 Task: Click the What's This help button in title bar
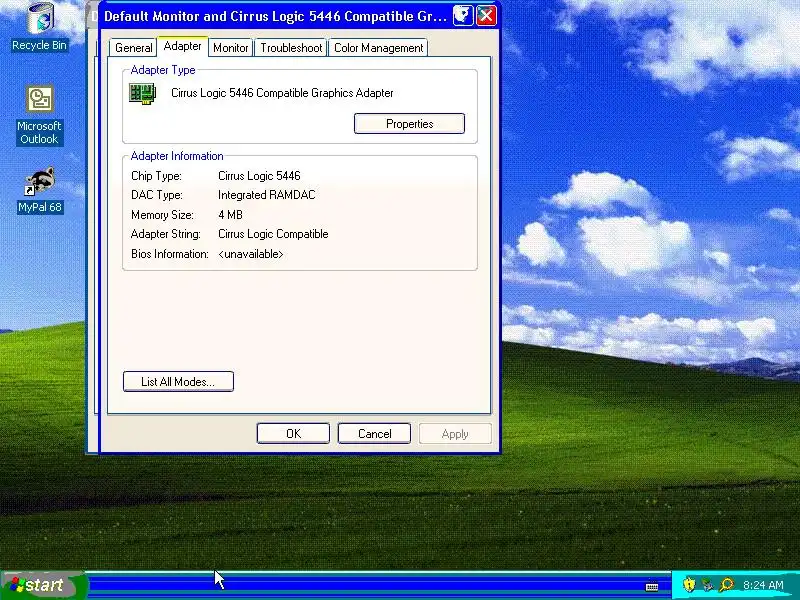tap(463, 15)
